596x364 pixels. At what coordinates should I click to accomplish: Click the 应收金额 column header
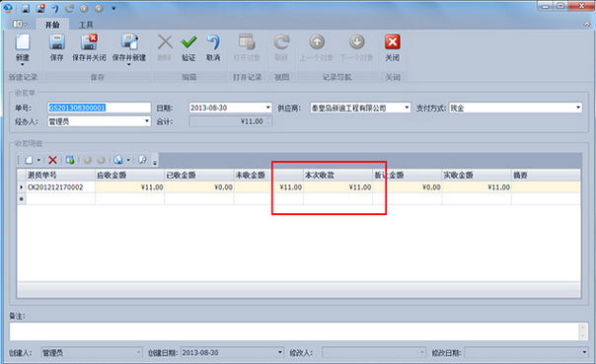129,175
